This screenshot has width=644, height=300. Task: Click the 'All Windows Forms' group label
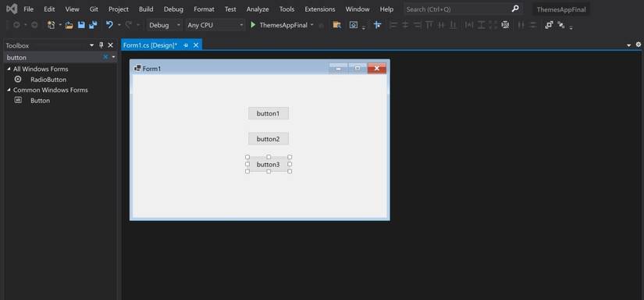pos(41,69)
